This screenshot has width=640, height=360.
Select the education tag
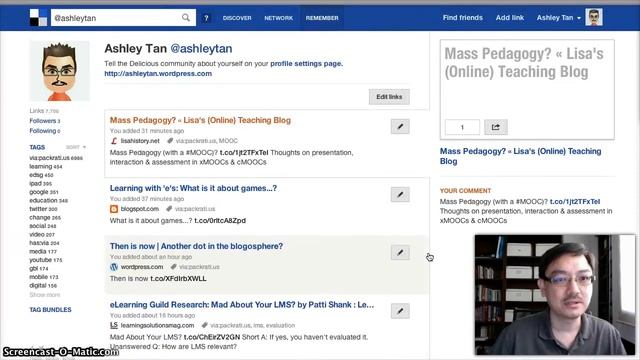(x=49, y=200)
